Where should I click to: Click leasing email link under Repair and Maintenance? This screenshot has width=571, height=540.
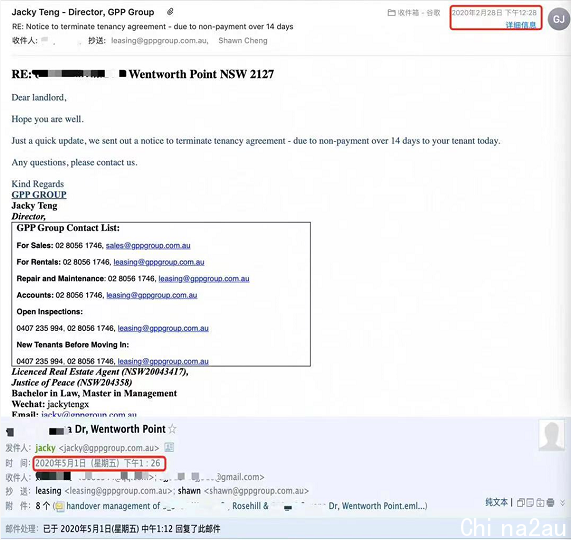(x=204, y=279)
